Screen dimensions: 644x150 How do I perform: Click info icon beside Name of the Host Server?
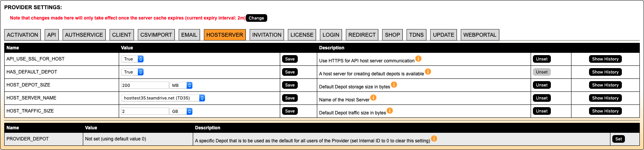coord(373,98)
